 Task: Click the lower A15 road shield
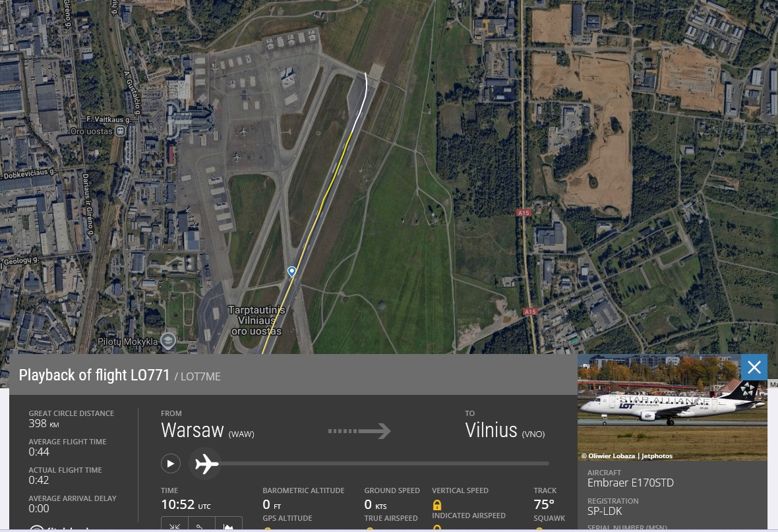point(530,312)
